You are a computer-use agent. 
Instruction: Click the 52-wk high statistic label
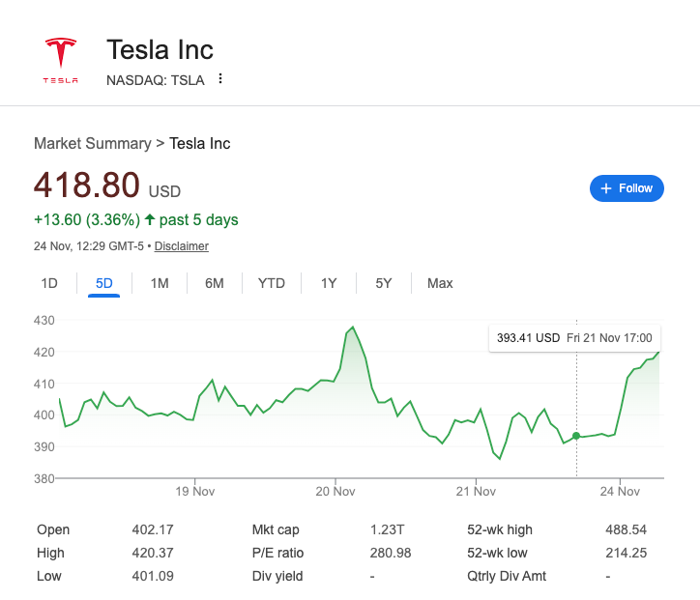[x=500, y=529]
